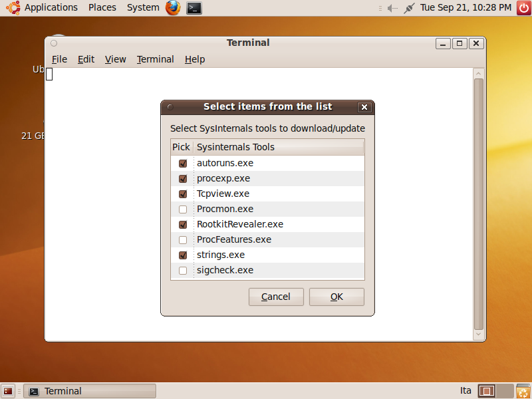Launch Firefox from the top panel
This screenshot has width=532, height=399.
click(173, 7)
